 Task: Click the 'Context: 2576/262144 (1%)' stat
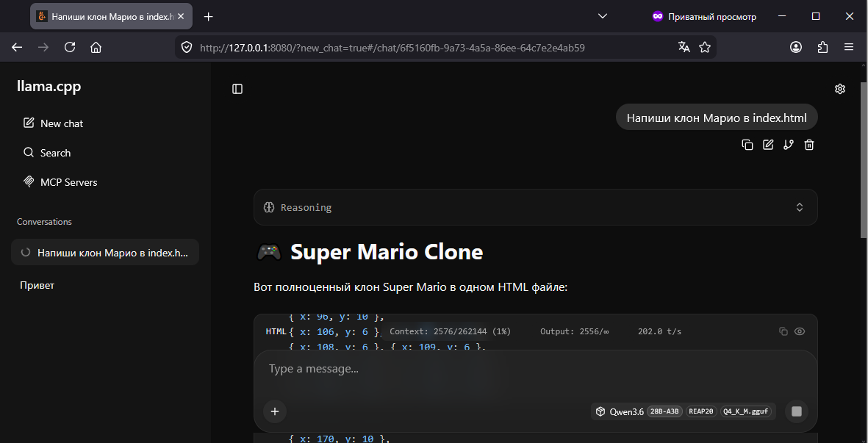pyautogui.click(x=450, y=331)
